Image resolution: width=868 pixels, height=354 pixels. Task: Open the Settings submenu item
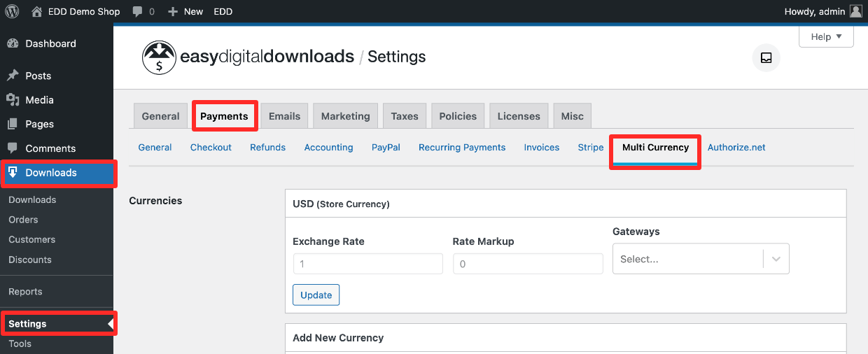(27, 324)
